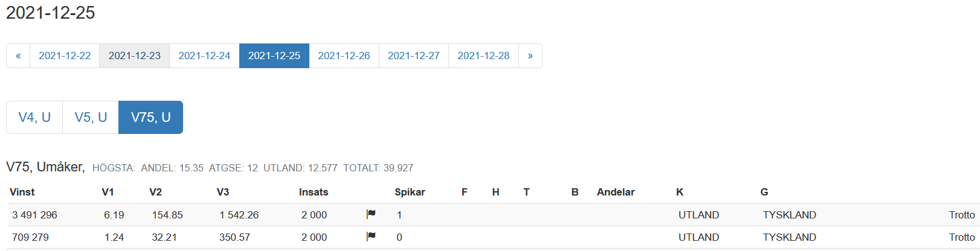The image size is (980, 251).
Task: Open Trotto link in second row
Action: (962, 237)
